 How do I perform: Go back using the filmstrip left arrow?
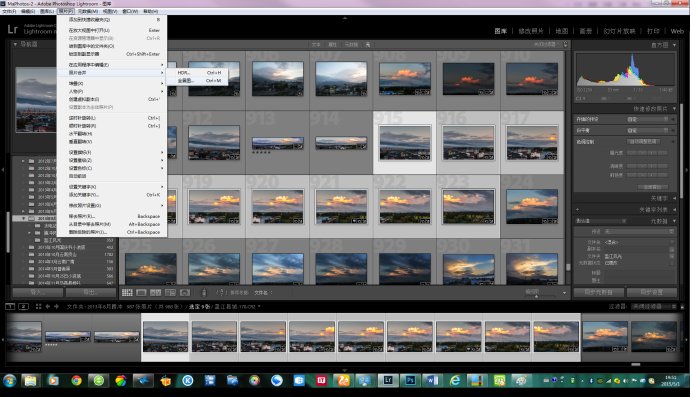click(48, 306)
